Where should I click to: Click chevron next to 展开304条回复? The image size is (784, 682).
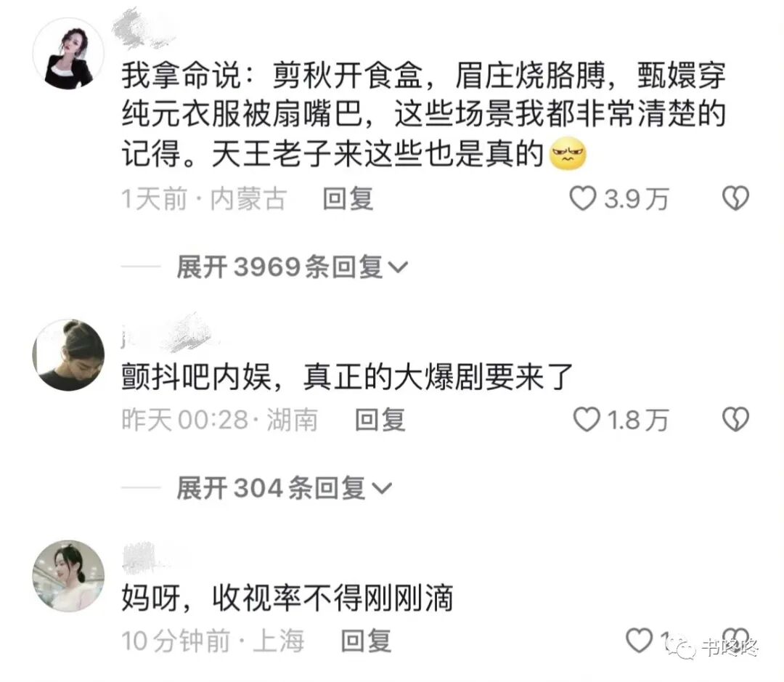[x=382, y=489]
